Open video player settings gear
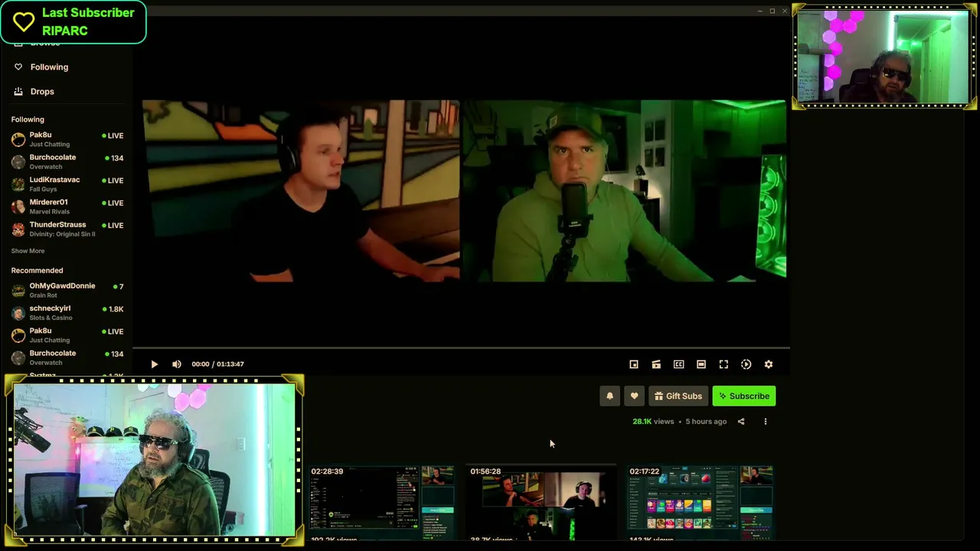This screenshot has width=980, height=551. click(x=769, y=364)
